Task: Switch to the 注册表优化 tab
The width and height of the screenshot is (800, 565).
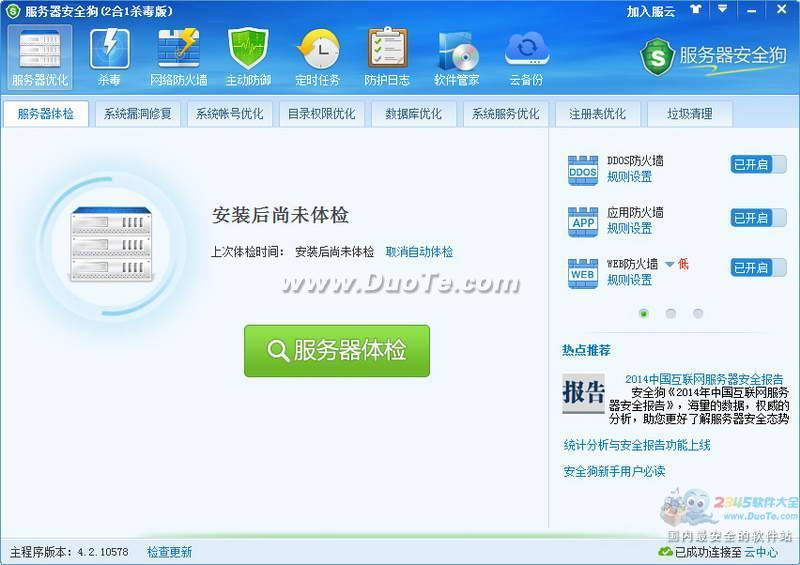Action: point(597,114)
